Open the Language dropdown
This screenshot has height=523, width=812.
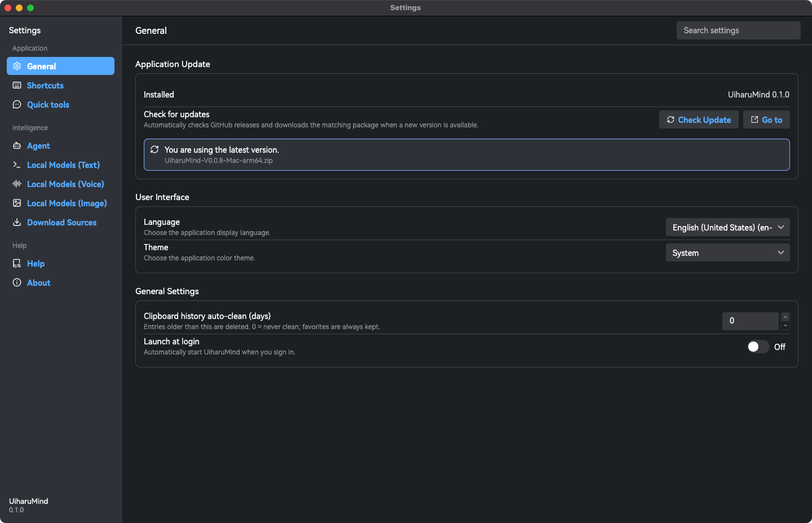[x=727, y=227]
